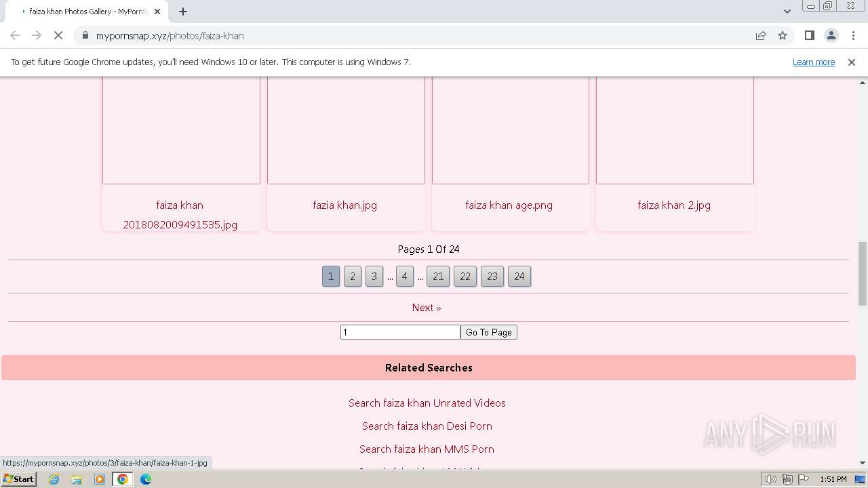Open the Learn more link
The height and width of the screenshot is (488, 868).
(x=814, y=62)
